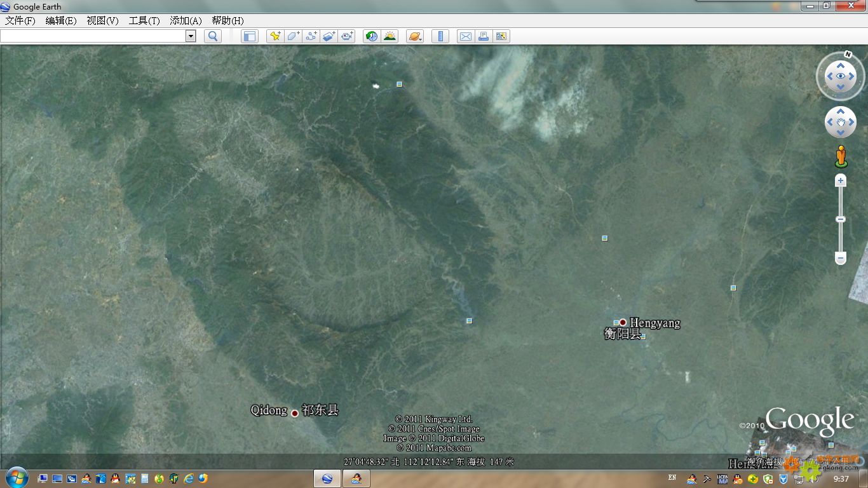Show the ruler measuring tool

tap(440, 36)
